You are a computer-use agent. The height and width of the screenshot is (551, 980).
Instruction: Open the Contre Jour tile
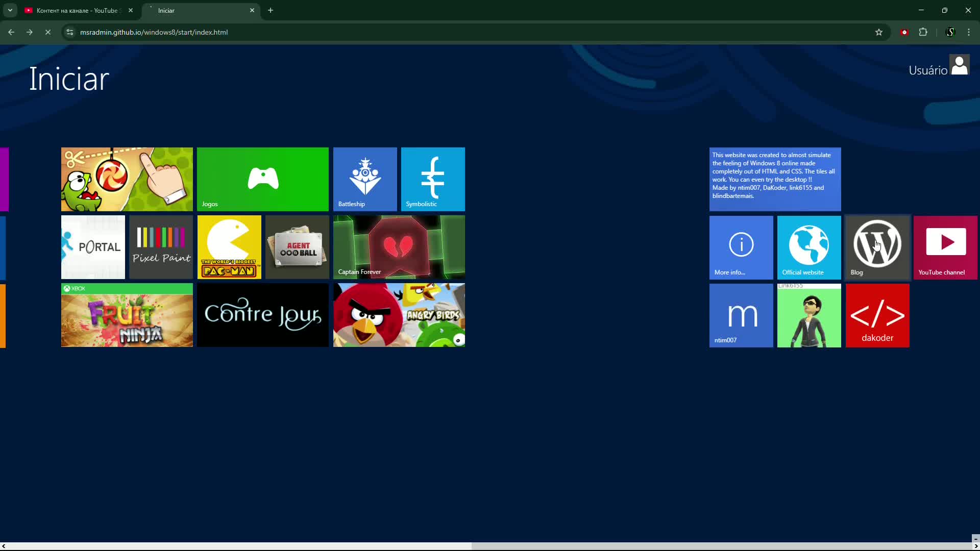[263, 315]
